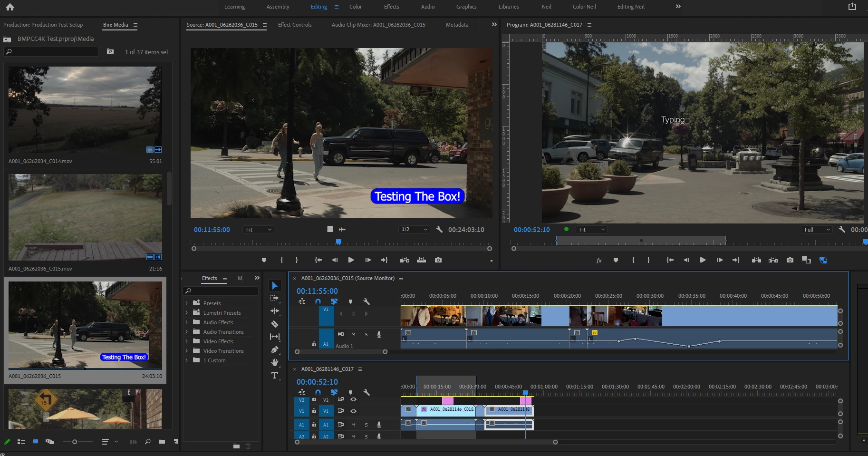Export frame from Source monitor camera icon
Screen dimensions: 868x456
pos(438,260)
